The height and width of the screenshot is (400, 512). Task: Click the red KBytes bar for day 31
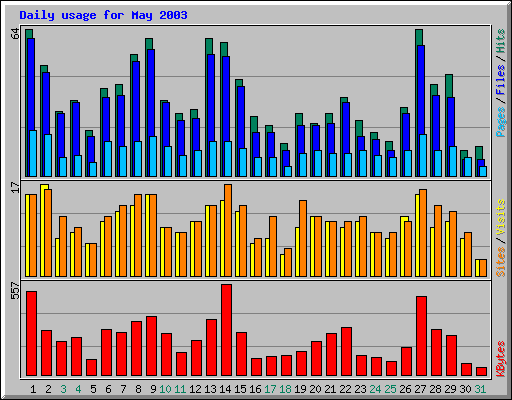tap(481, 372)
